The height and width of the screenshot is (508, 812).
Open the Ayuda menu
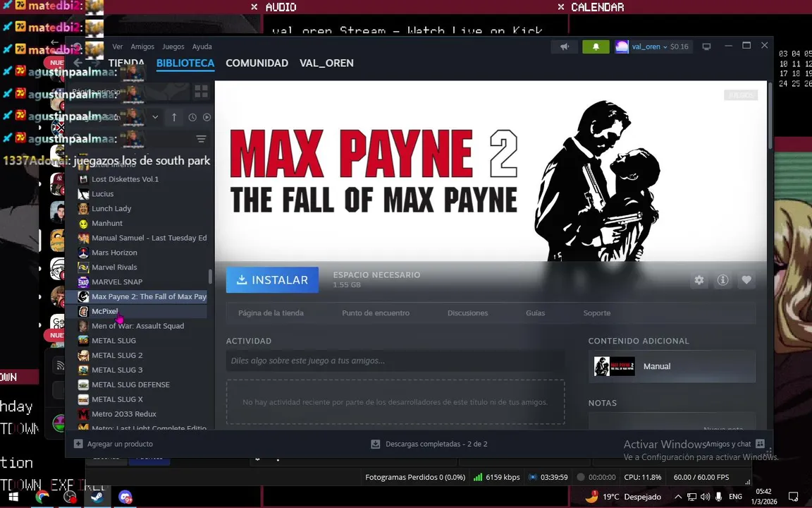tap(202, 47)
